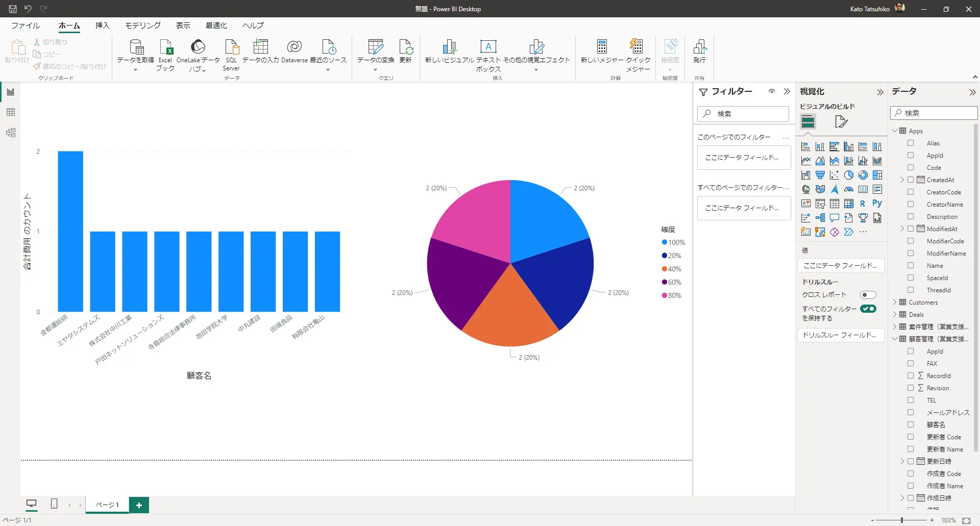This screenshot has height=526, width=980.
Task: Select the Python visual icon
Action: coord(877,204)
